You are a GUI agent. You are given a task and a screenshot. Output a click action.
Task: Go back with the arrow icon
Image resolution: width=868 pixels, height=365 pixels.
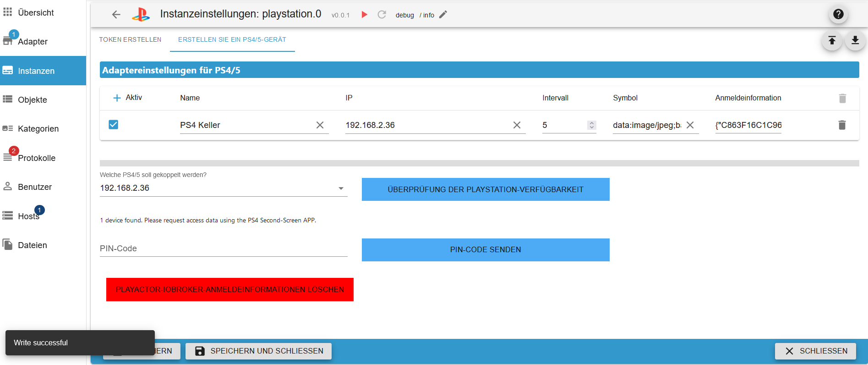[116, 15]
